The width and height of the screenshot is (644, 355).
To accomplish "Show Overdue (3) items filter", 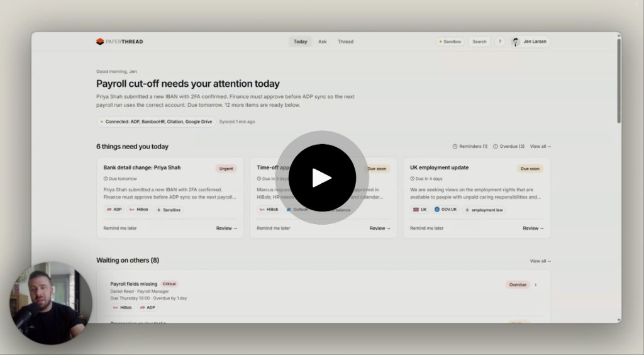I will (508, 146).
